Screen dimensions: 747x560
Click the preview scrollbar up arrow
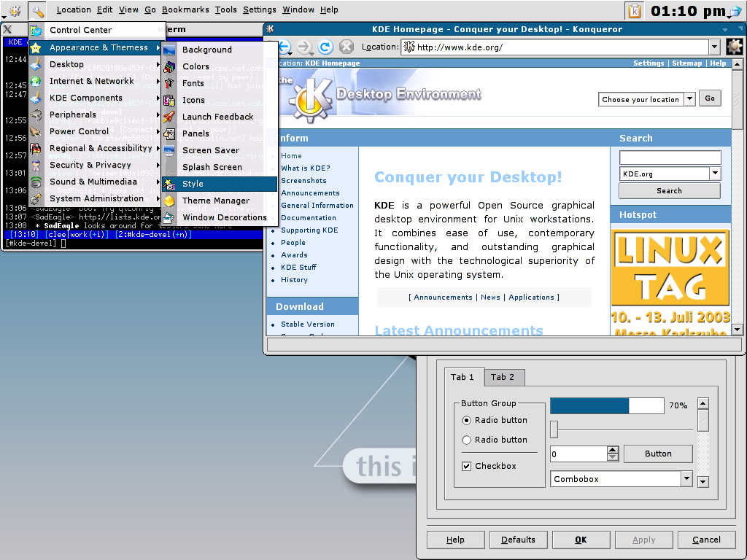pyautogui.click(x=703, y=404)
